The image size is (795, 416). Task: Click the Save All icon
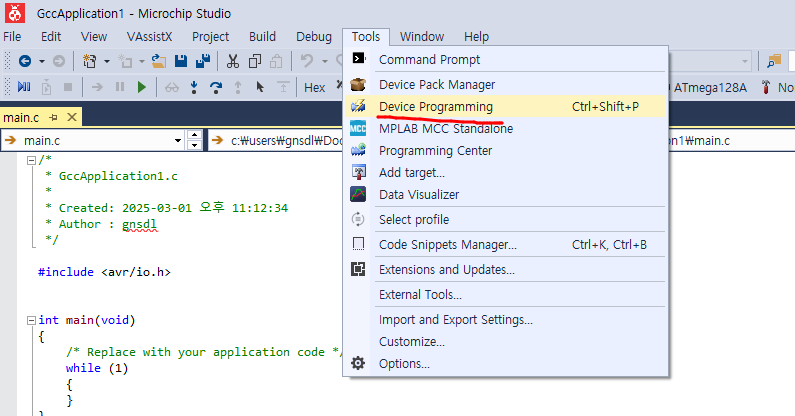tap(203, 61)
